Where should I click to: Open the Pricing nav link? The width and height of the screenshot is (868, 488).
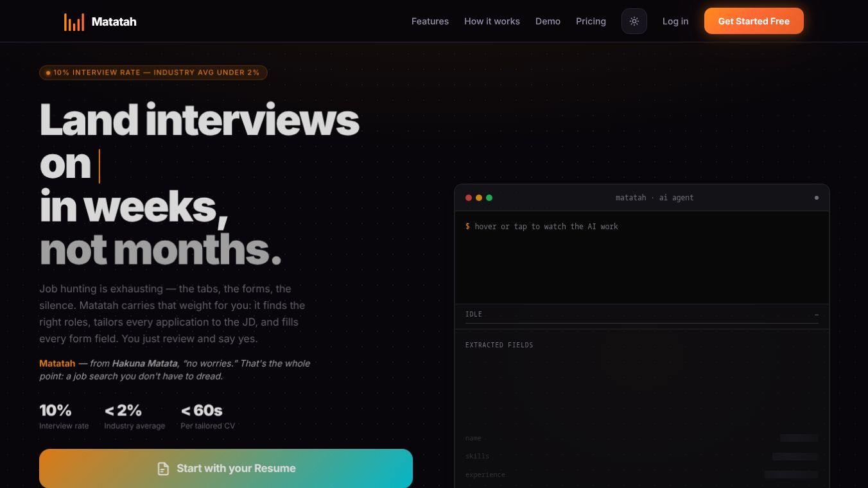(591, 21)
